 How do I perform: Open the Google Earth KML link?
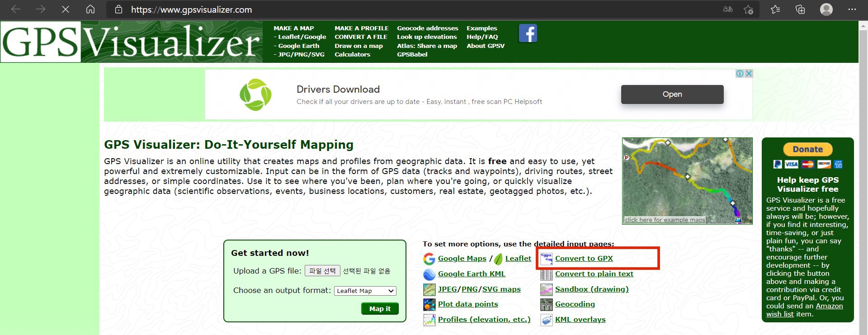tap(472, 274)
